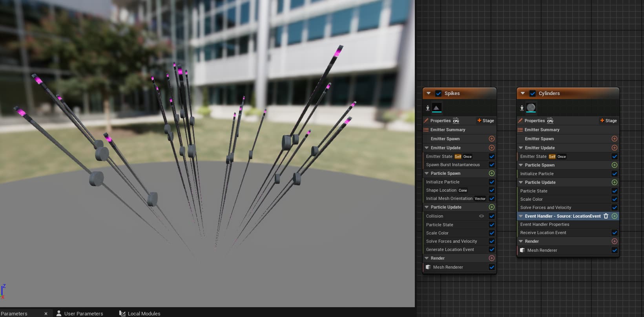Click the eye icon on Collision module

pyautogui.click(x=481, y=216)
